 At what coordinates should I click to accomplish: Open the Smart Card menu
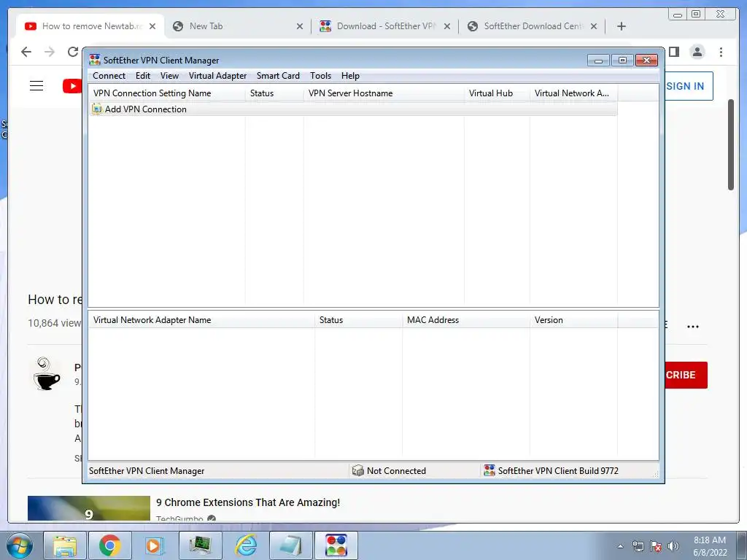(278, 76)
